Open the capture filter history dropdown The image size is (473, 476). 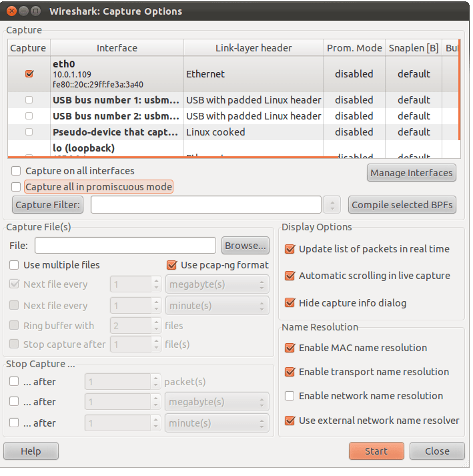click(x=332, y=205)
